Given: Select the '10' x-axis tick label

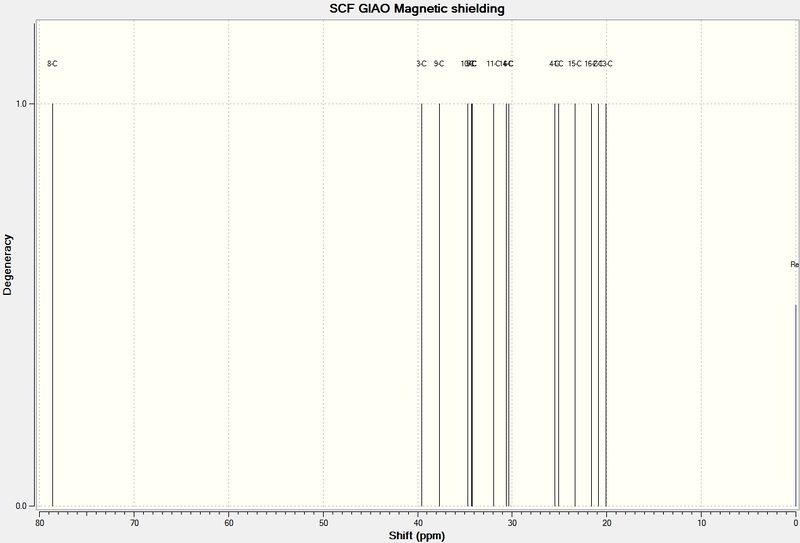Looking at the screenshot, I should click(x=701, y=523).
